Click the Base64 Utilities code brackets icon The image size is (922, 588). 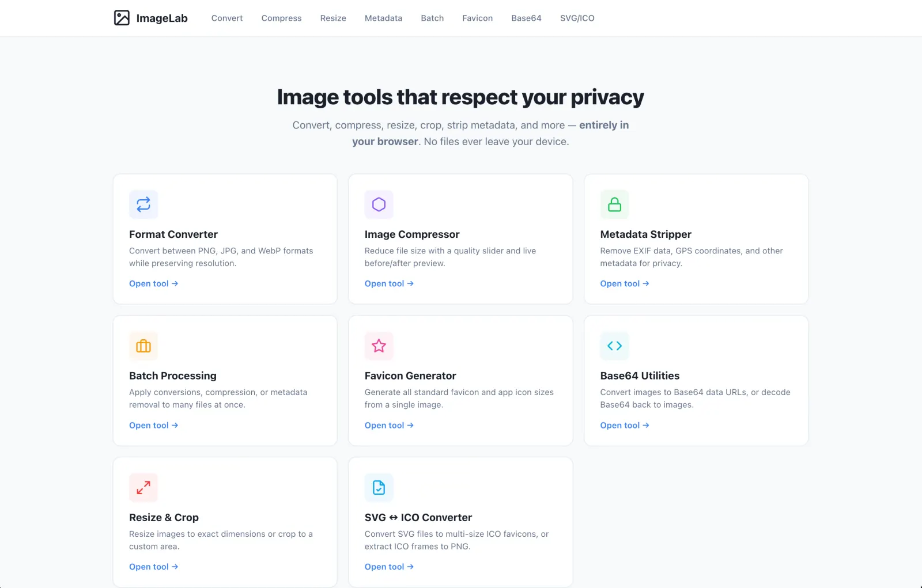point(614,346)
